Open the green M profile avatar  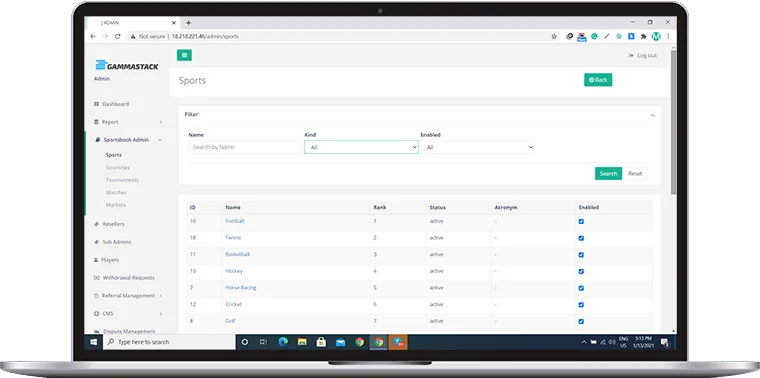point(656,36)
